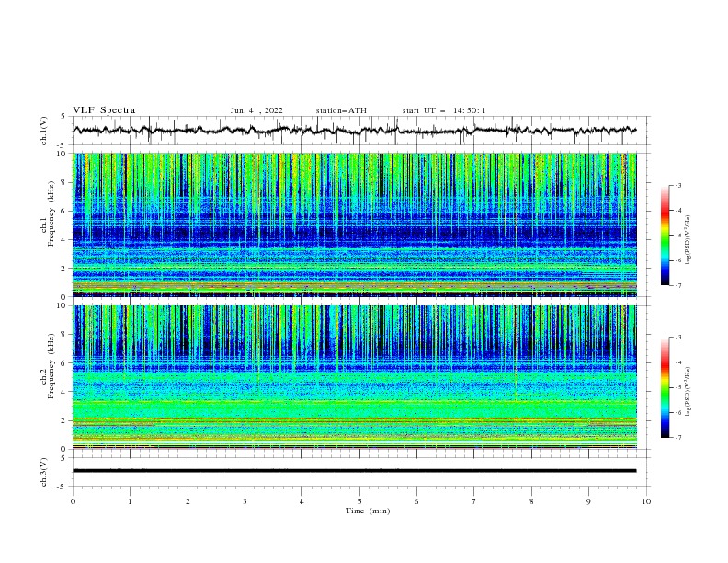Click the ch.1 upper color scale bar
Viewport: 728px width, 563px height.
(x=665, y=236)
